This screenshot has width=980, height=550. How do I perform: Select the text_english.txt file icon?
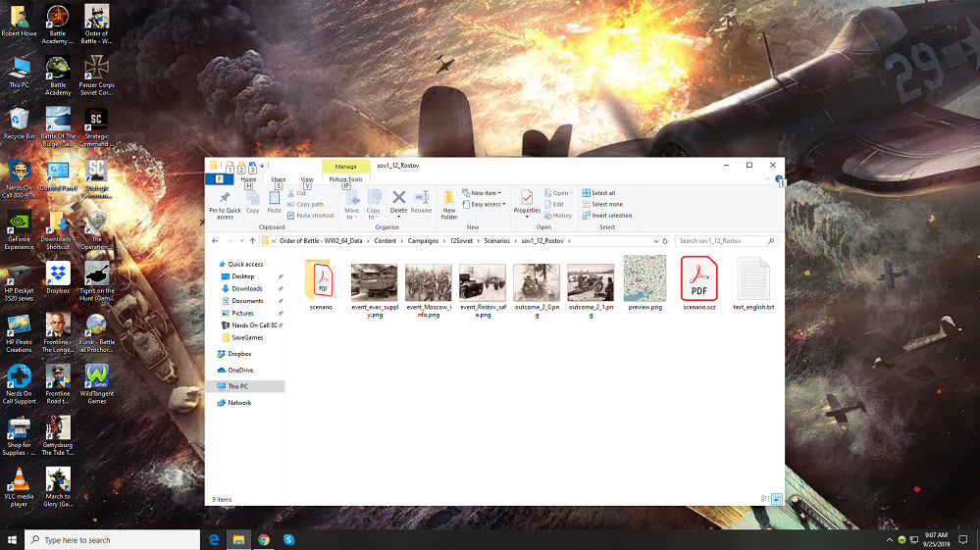(753, 279)
